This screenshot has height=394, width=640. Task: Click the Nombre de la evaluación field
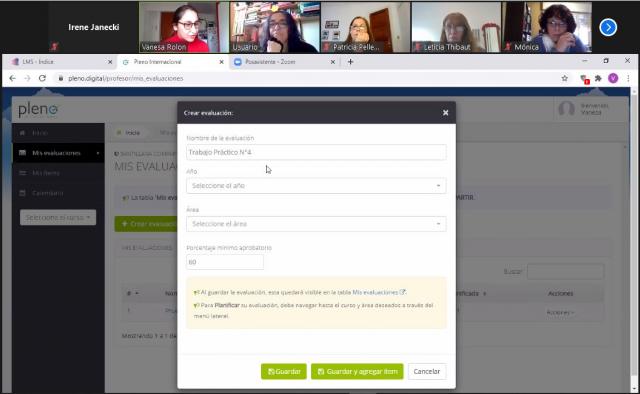(316, 152)
